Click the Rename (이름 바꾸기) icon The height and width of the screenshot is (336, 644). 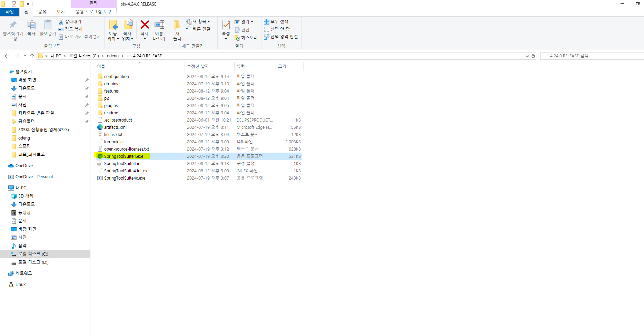click(x=159, y=25)
